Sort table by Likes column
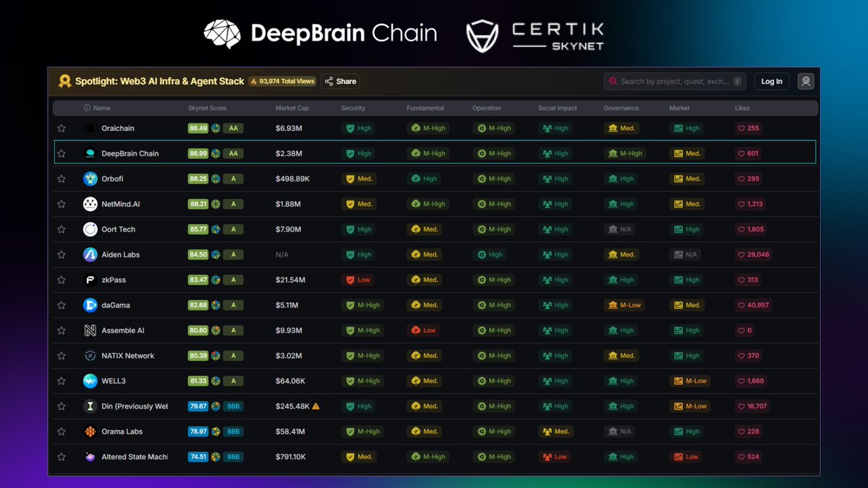 [x=742, y=108]
